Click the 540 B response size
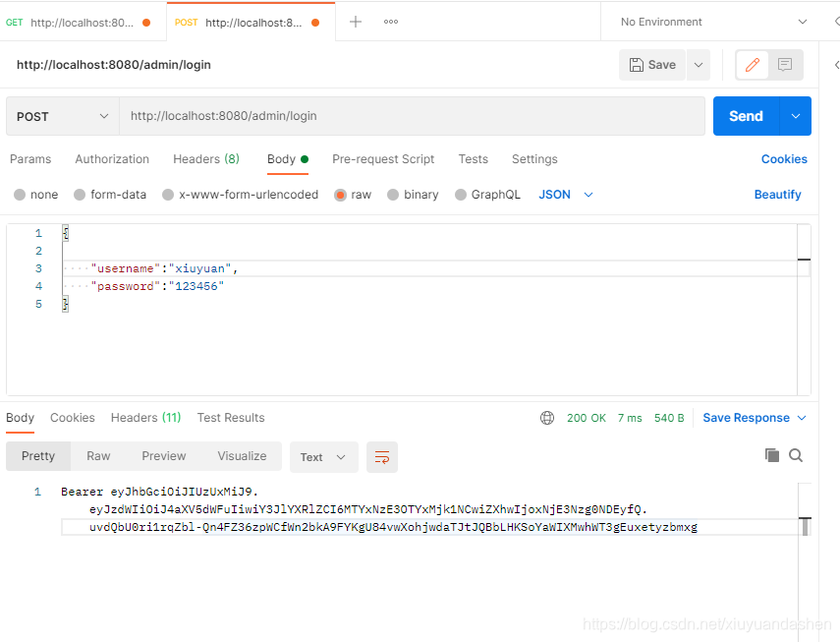This screenshot has width=840, height=642. [x=669, y=418]
